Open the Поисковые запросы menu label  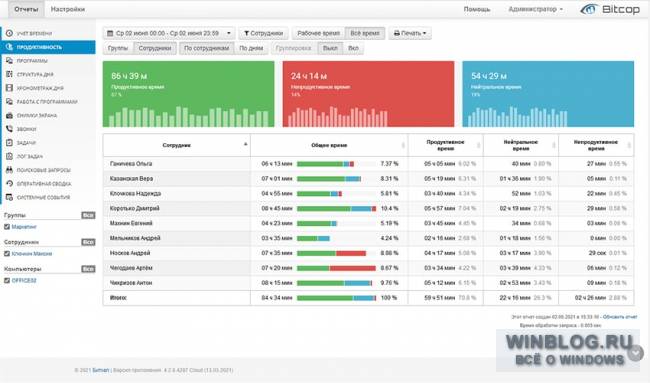[x=44, y=170]
